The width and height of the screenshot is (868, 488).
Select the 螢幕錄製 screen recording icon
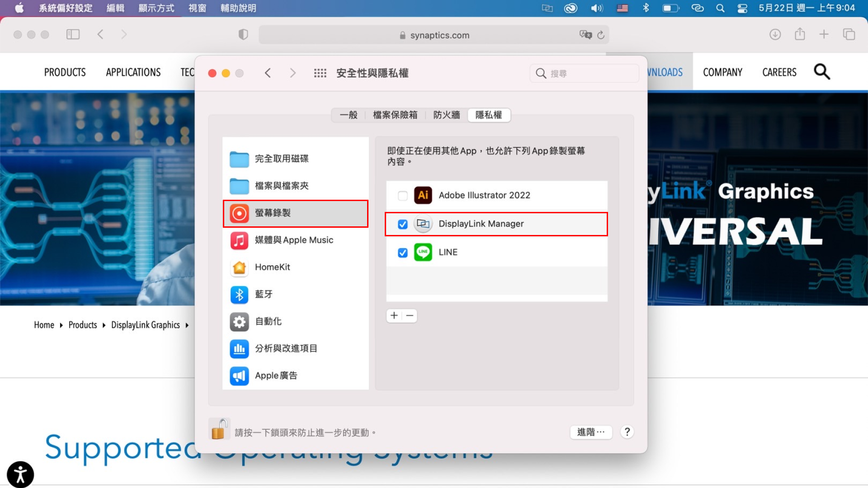239,213
